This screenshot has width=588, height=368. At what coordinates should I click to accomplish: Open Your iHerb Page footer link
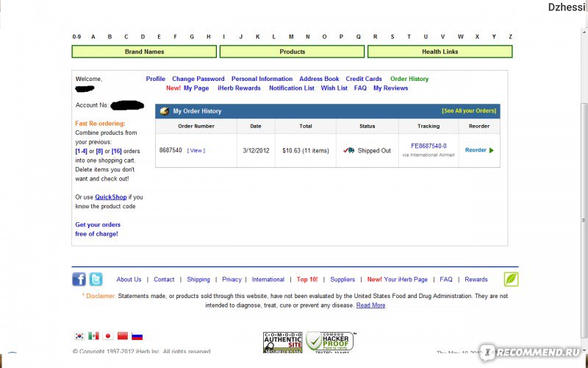(406, 280)
